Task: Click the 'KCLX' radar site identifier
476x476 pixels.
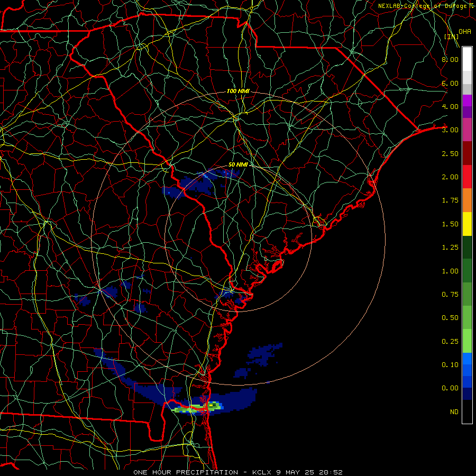Action: 262,472
